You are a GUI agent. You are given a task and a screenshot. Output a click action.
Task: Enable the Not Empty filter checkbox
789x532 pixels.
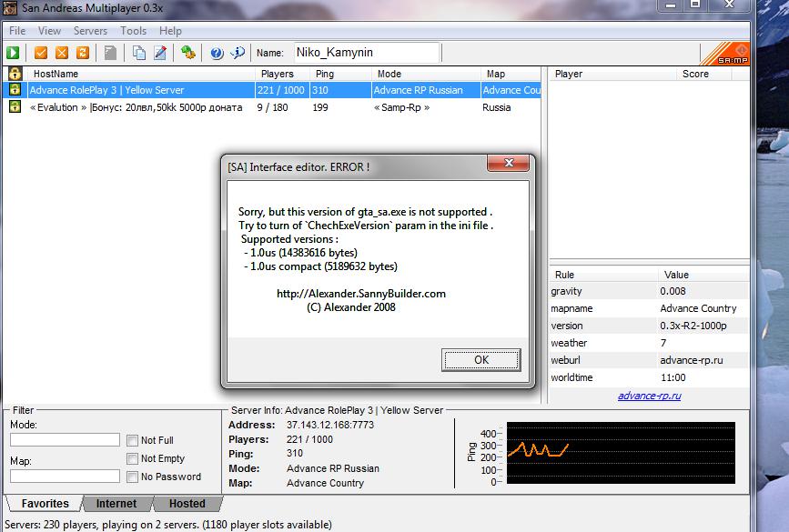(x=132, y=458)
